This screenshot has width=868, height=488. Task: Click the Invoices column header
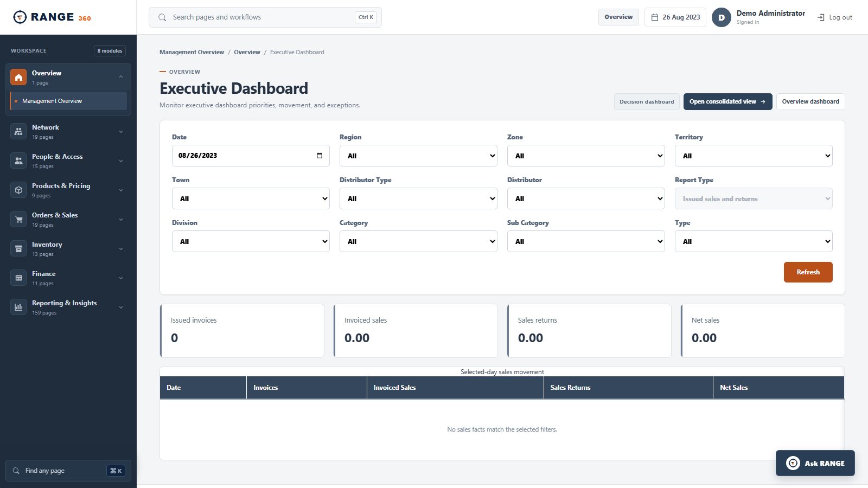click(307, 388)
